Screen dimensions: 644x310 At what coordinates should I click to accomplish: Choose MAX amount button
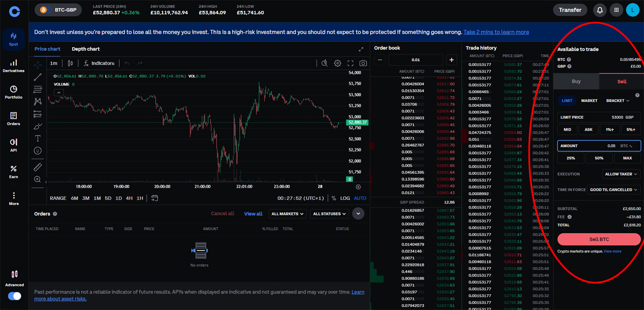[x=627, y=158]
